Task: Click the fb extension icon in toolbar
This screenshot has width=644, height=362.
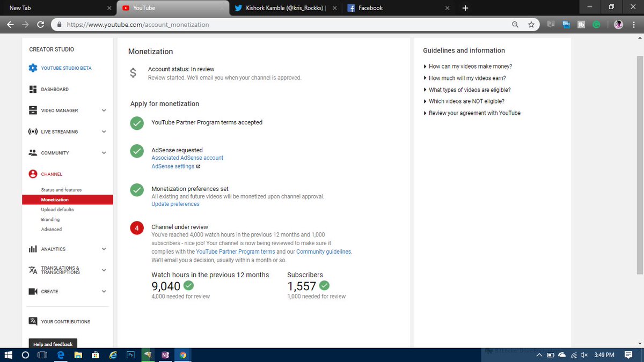Action: (x=581, y=25)
